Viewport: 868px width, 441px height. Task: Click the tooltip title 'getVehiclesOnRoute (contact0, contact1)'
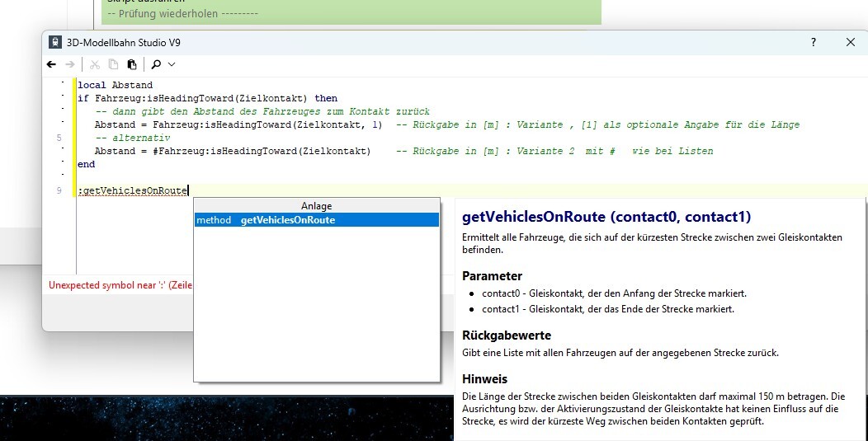click(606, 217)
